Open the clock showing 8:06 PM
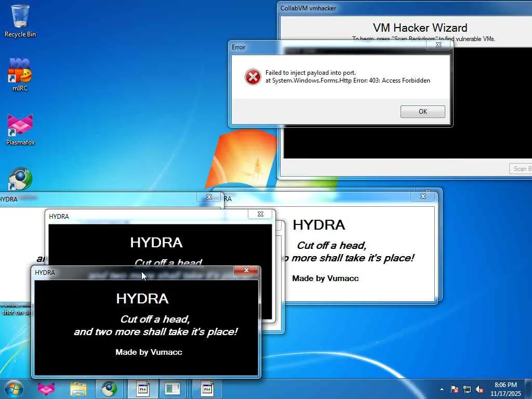This screenshot has height=399, width=532. coord(506,389)
